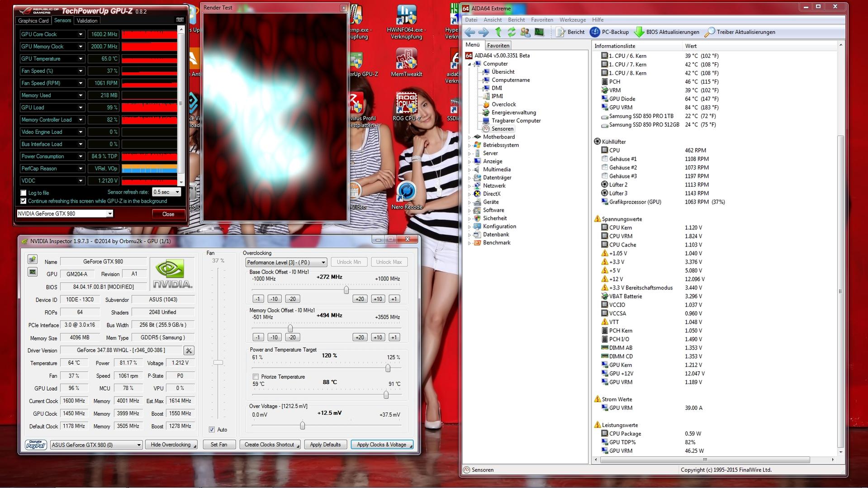This screenshot has height=488, width=868.
Task: Close the GPU-Z window with Close button
Action: [168, 214]
